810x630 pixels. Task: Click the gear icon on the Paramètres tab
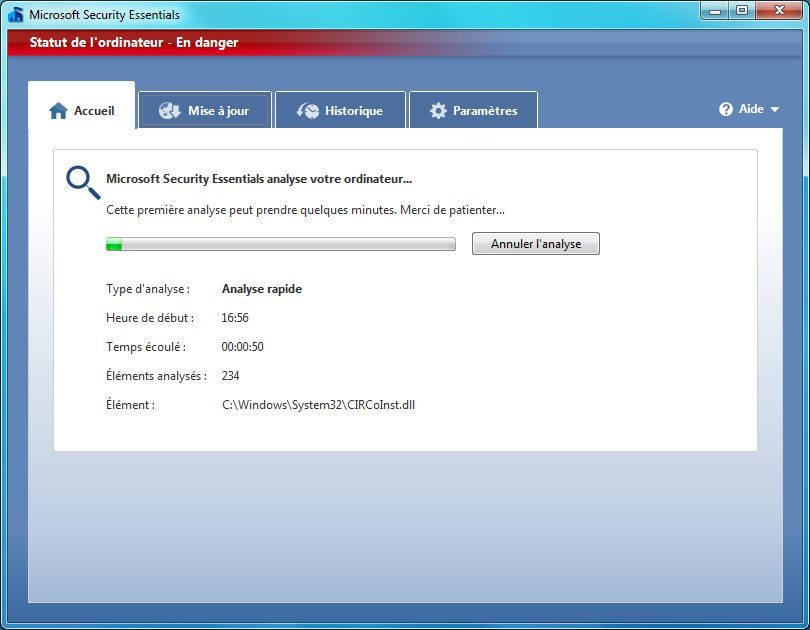tap(438, 111)
